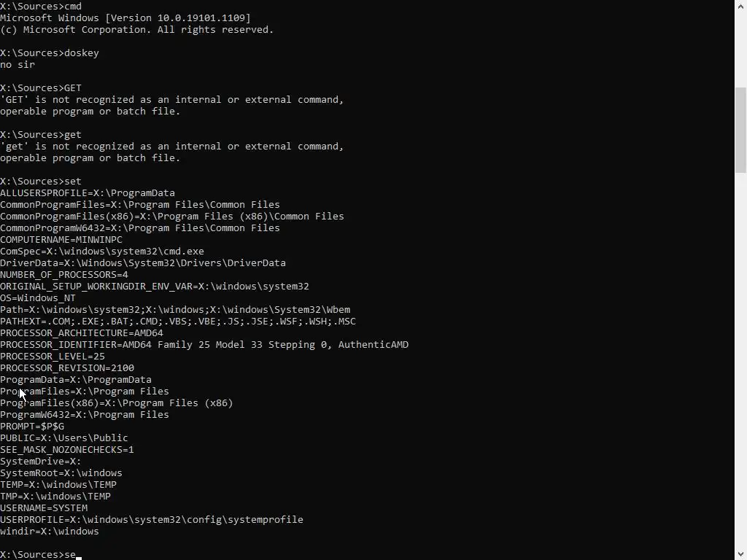747x560 pixels.
Task: Click the 'no sir' doskey output
Action: (18, 65)
